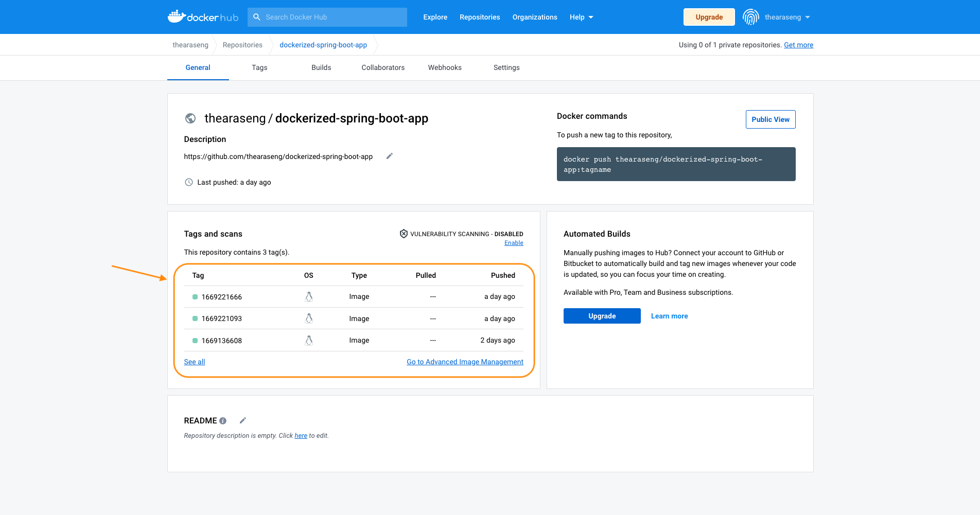Focus the Search Docker Hub field
The height and width of the screenshot is (515, 980).
tap(327, 17)
